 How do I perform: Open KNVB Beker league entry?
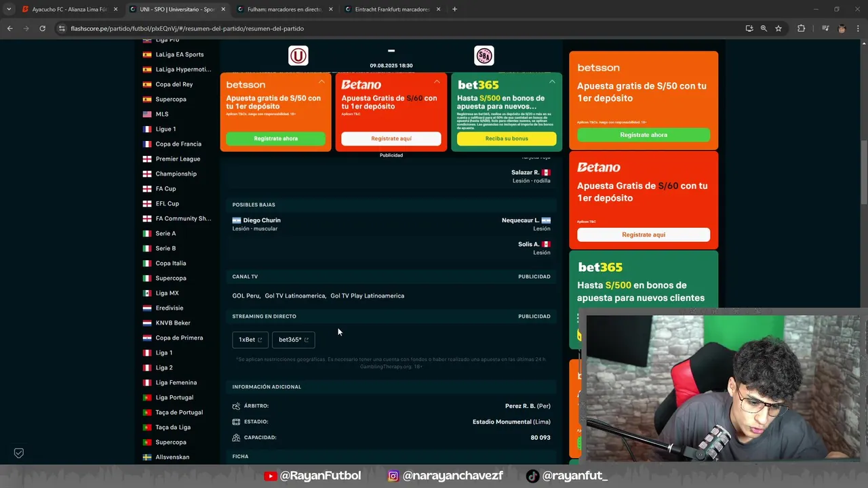(173, 323)
